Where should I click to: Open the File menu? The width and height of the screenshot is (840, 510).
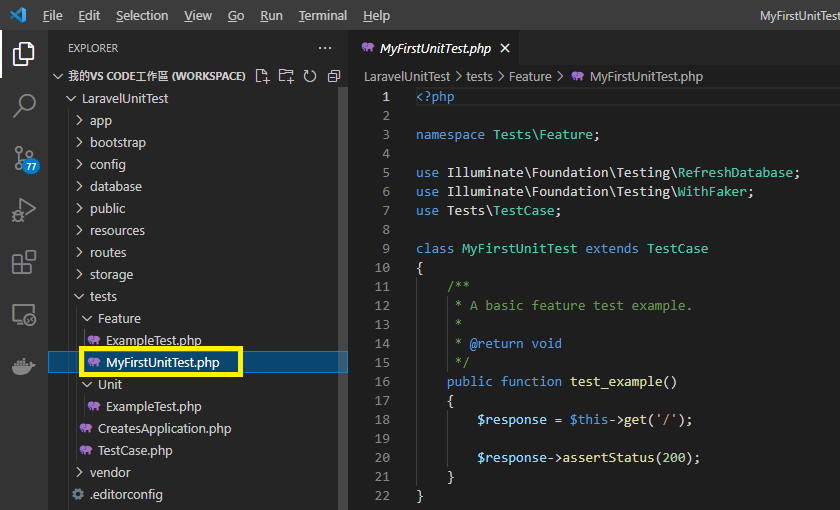52,16
